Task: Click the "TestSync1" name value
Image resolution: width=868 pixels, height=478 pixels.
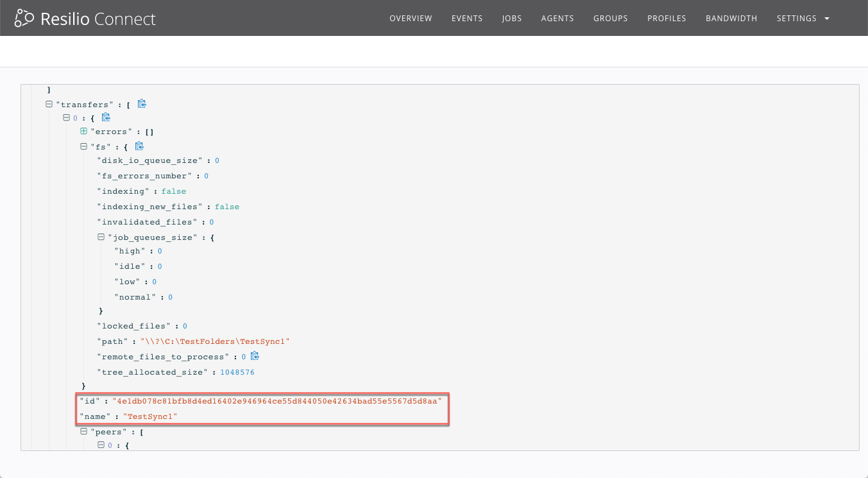Action: tap(150, 416)
